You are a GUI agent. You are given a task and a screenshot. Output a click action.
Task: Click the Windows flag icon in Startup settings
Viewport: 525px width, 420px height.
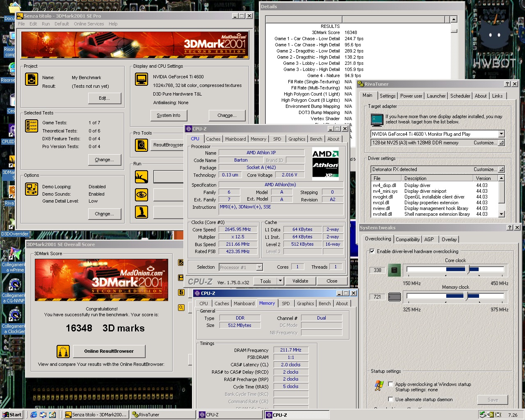(x=379, y=385)
